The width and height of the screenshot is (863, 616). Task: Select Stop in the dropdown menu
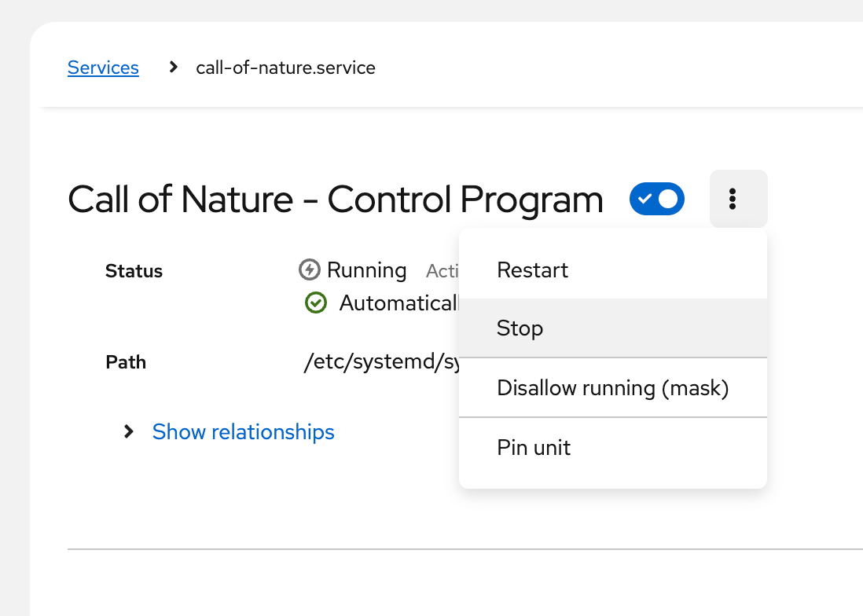pos(520,328)
